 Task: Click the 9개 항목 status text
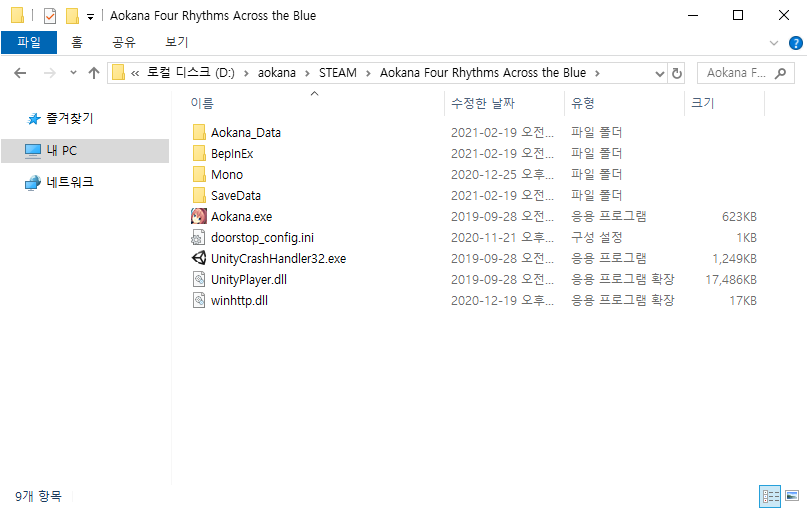pos(38,496)
